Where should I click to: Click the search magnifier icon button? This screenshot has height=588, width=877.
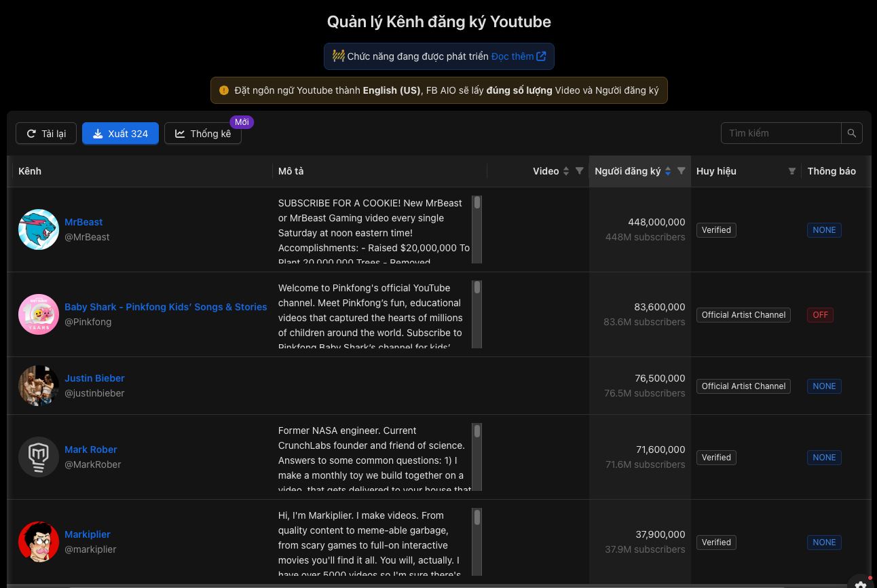tap(852, 133)
